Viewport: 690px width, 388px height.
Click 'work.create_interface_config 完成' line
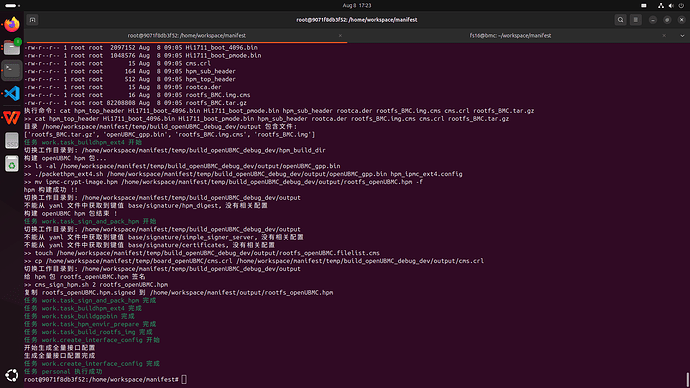92,364
